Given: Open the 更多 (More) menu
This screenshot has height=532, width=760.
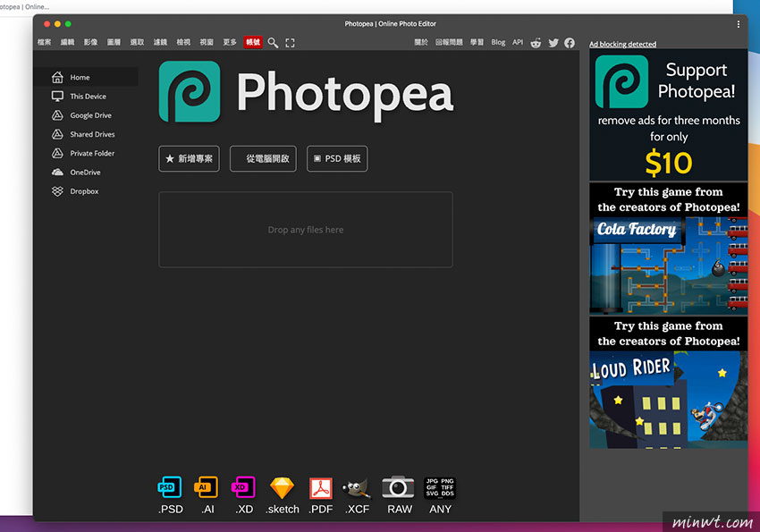Looking at the screenshot, I should (x=230, y=42).
